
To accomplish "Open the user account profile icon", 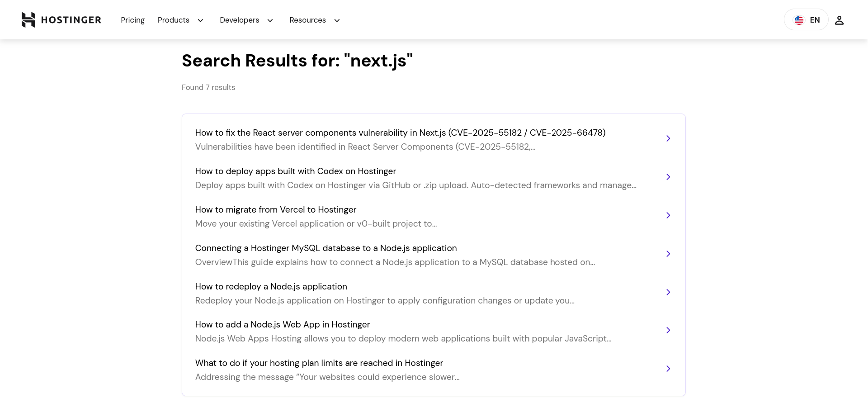I will tap(839, 20).
